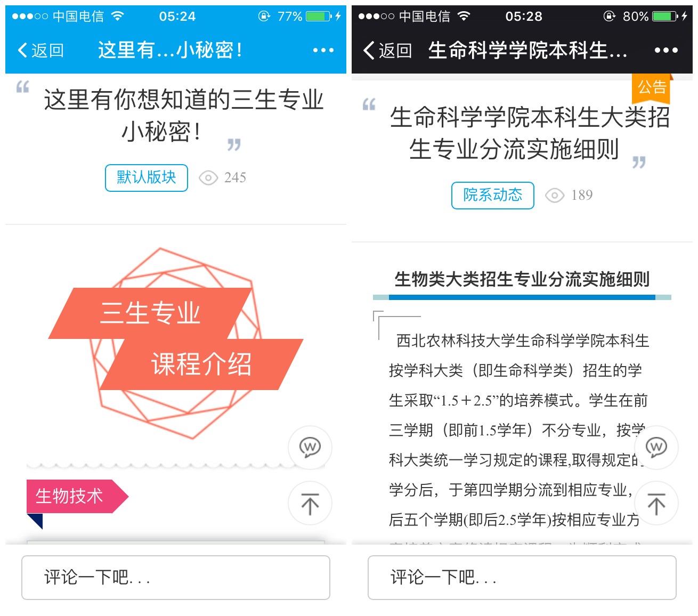Tap the chat bubble icon on left screen
Viewport: 698px width, 616px height.
(310, 448)
